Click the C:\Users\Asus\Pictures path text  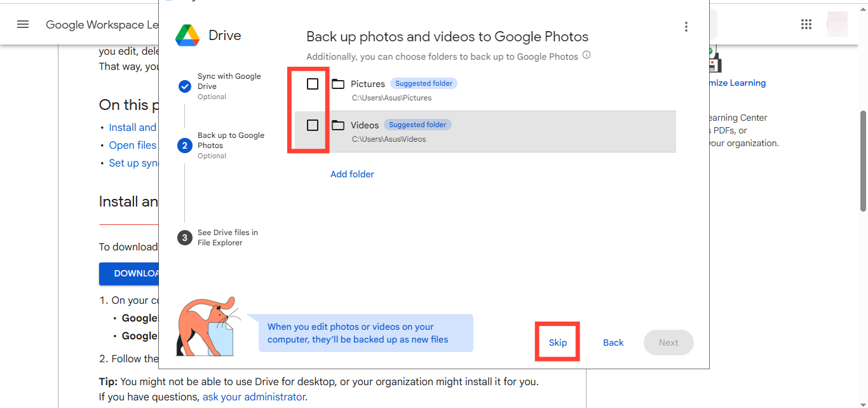[x=391, y=98]
